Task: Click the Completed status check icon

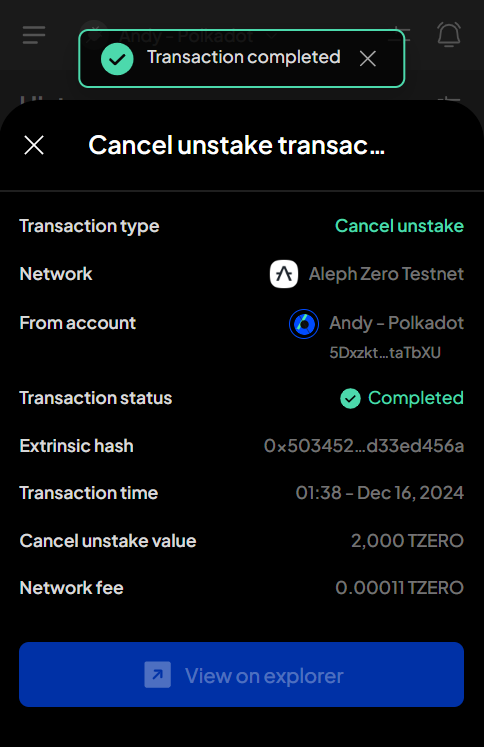Action: coord(350,398)
